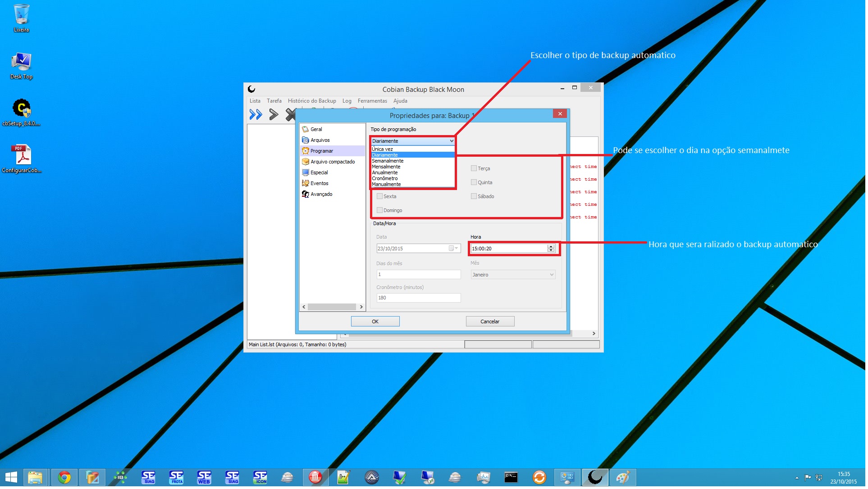Open the Eventos sidebar section
This screenshot has height=489, width=868.
pyautogui.click(x=320, y=184)
